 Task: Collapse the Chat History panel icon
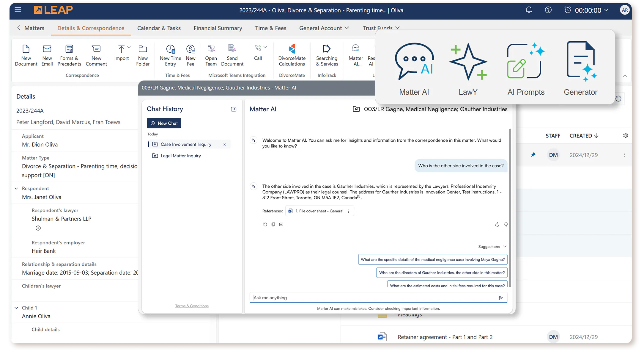pos(234,109)
